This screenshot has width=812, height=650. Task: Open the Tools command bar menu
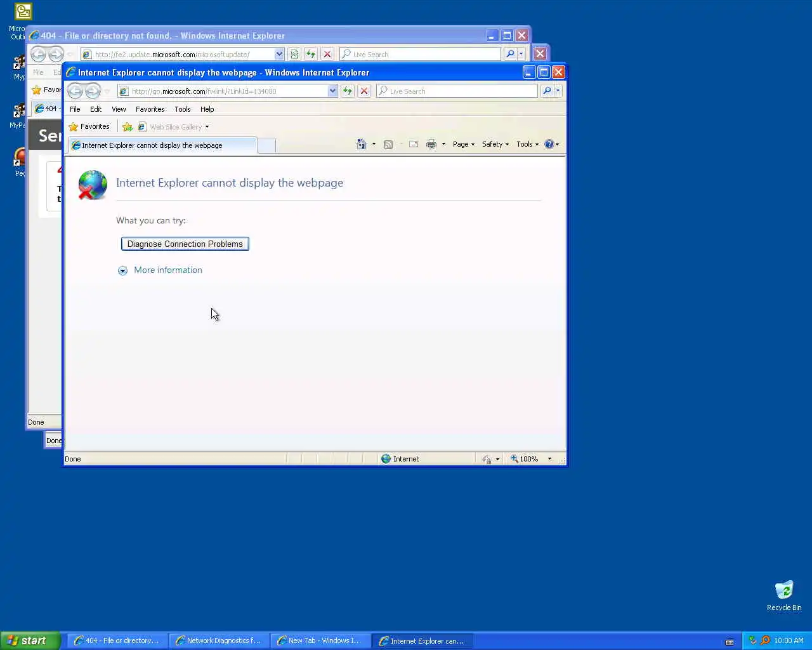point(527,144)
